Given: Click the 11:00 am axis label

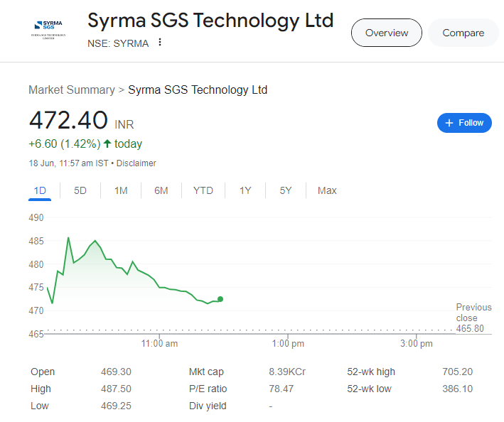Looking at the screenshot, I should (x=159, y=344).
